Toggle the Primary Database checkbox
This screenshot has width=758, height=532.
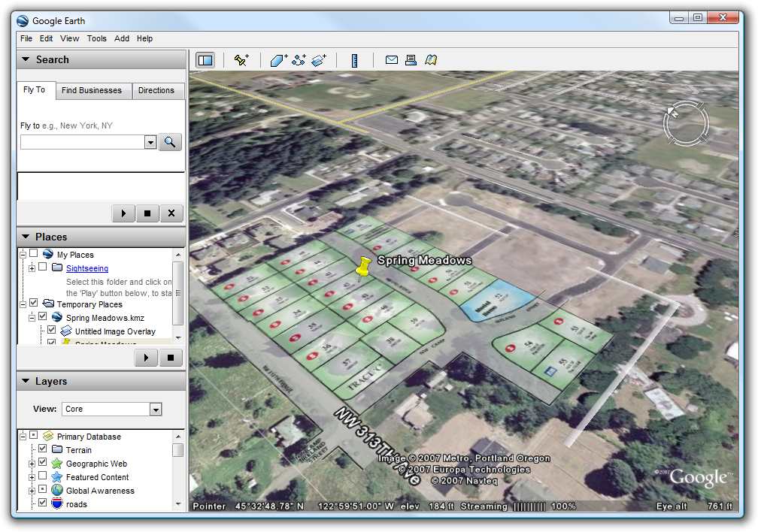[33, 435]
